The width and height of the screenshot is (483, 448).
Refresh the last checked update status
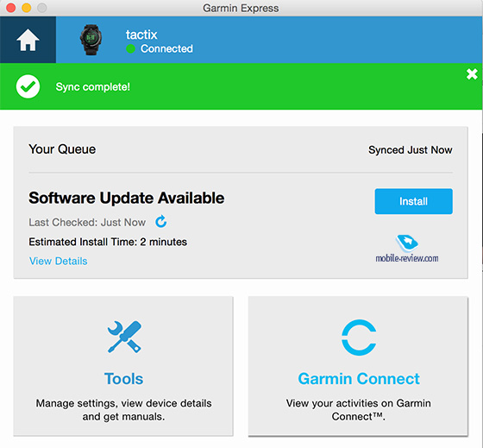(x=160, y=221)
